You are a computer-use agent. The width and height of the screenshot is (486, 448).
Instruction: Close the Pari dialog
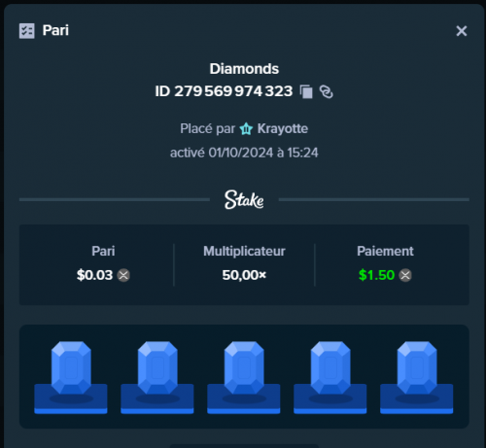click(x=462, y=31)
